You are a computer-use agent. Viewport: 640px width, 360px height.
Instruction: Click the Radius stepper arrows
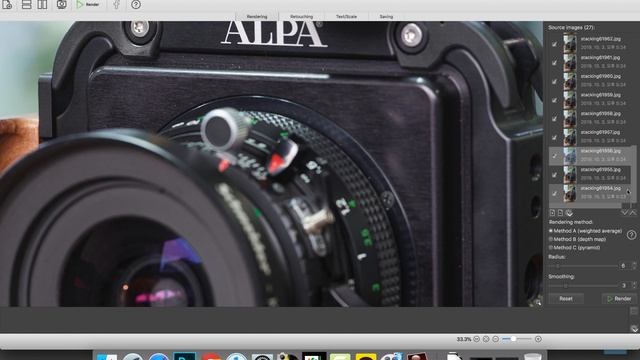click(634, 266)
